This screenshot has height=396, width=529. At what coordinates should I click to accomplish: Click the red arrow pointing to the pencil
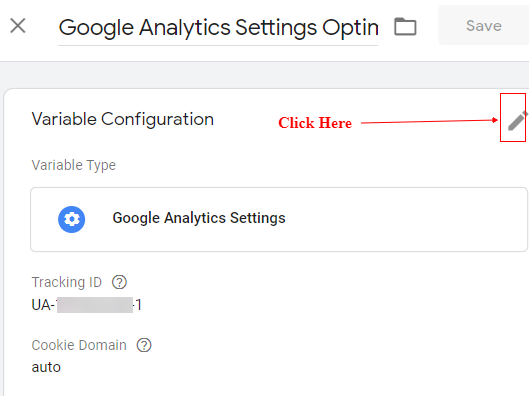tap(429, 121)
